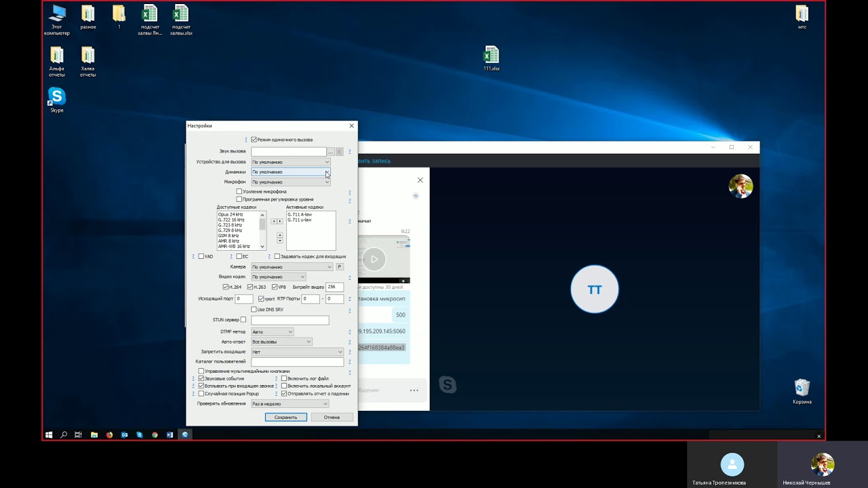868x488 pixels.
Task: Enable 'Усиление микрофона' checkbox
Action: tap(239, 192)
